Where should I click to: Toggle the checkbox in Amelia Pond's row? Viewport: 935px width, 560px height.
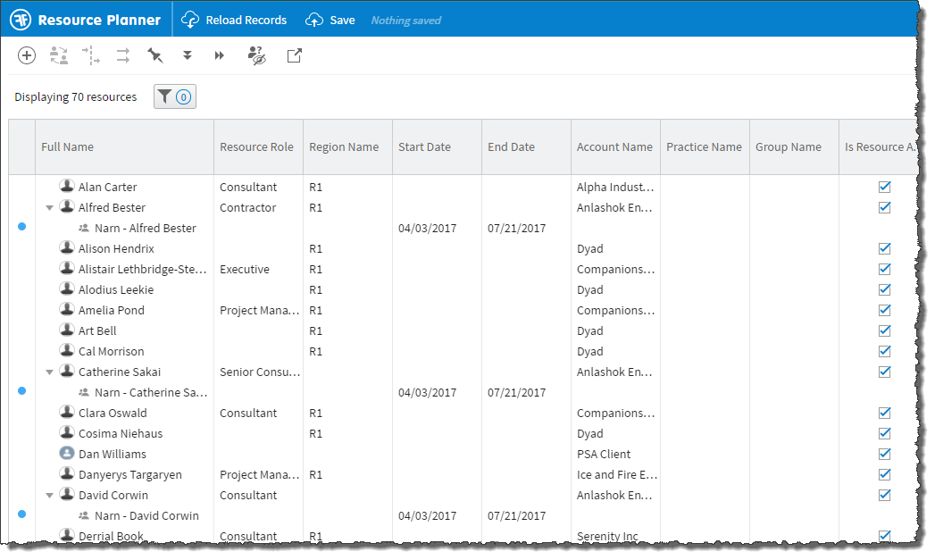885,311
